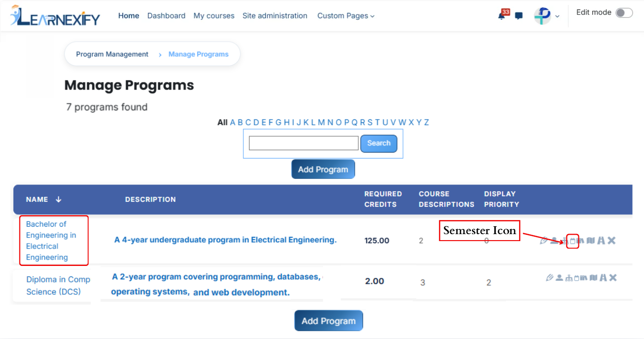Screen dimensions: 644x339
Task: Go to Site administration menu
Action: (x=275, y=16)
